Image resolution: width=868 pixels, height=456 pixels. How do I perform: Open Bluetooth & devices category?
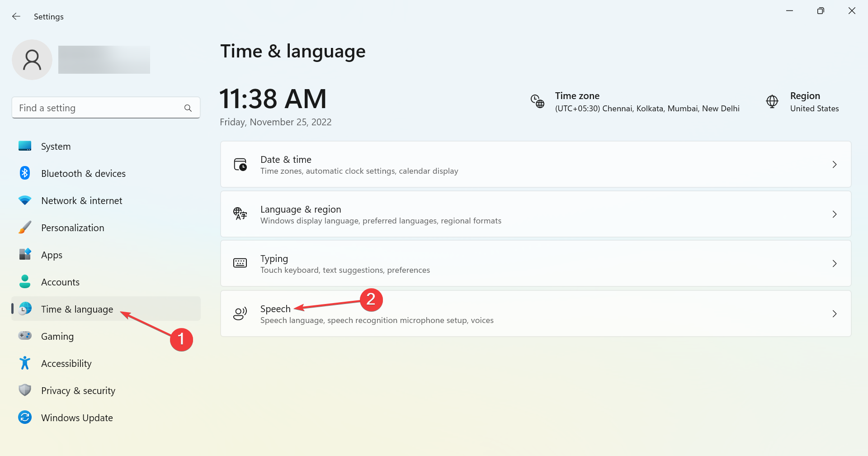[106, 173]
